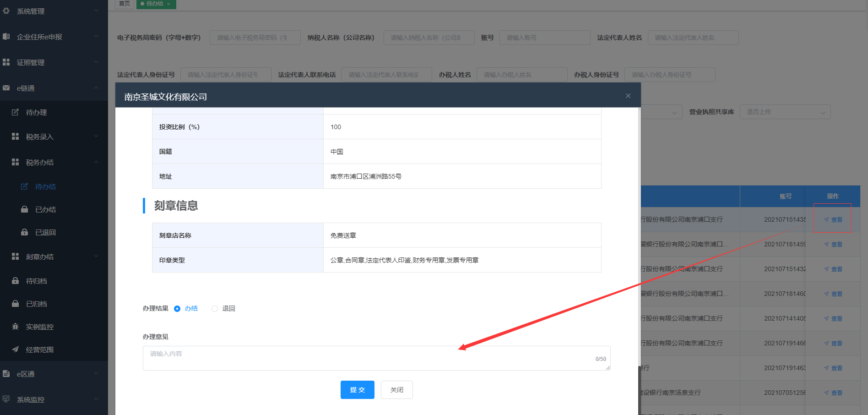Image resolution: width=868 pixels, height=415 pixels.
Task: Click the paper plane icon beside 经营范围
Action: (x=16, y=349)
